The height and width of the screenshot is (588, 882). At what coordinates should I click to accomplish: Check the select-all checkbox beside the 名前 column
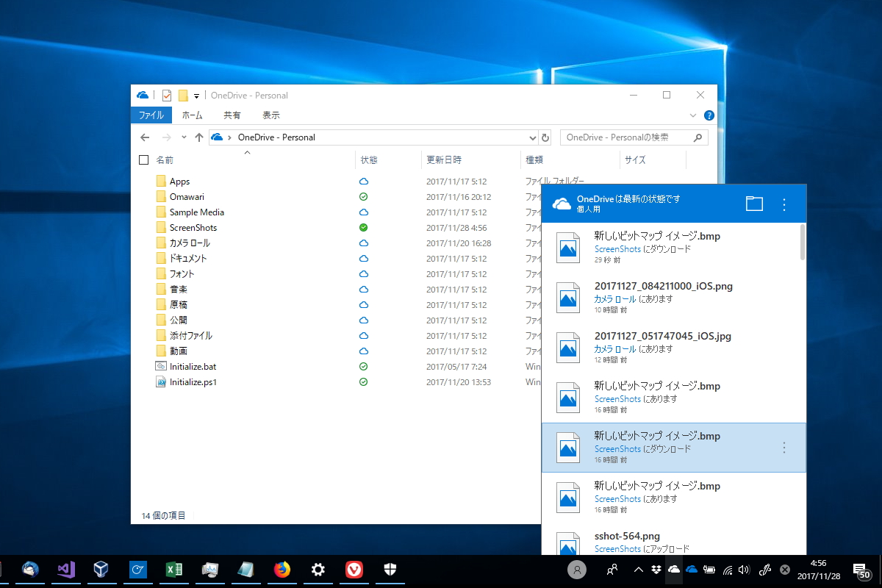click(x=143, y=159)
